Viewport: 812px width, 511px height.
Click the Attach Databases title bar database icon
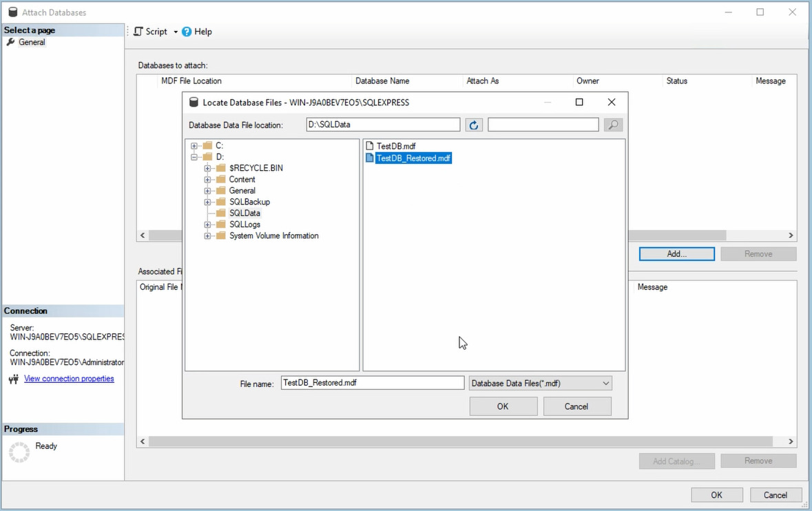pyautogui.click(x=13, y=12)
